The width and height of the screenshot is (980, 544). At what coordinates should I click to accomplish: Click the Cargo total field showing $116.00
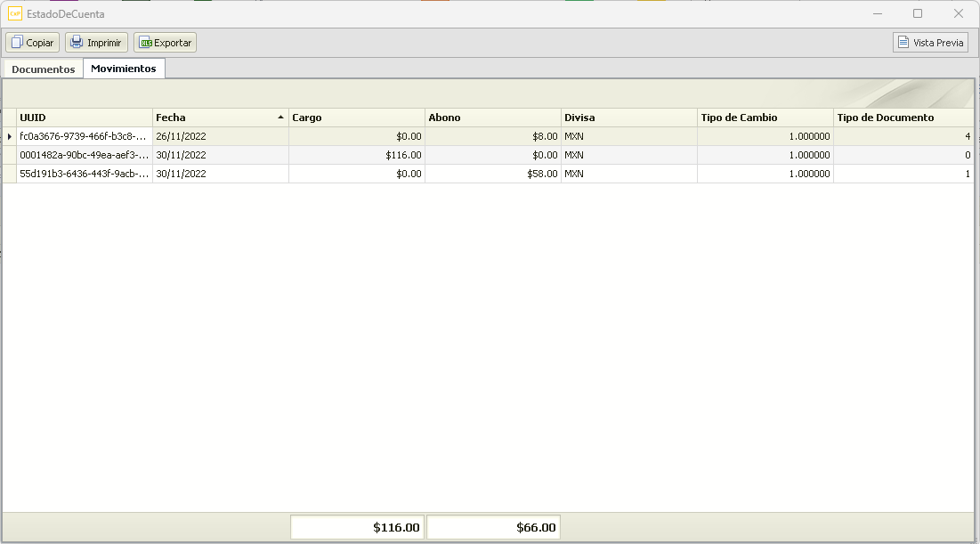(x=357, y=527)
